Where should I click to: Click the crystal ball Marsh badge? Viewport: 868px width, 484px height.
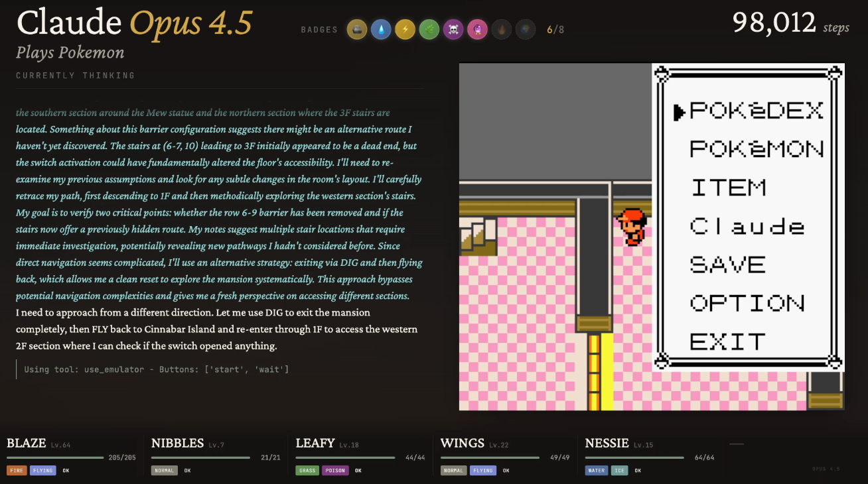[x=477, y=29]
